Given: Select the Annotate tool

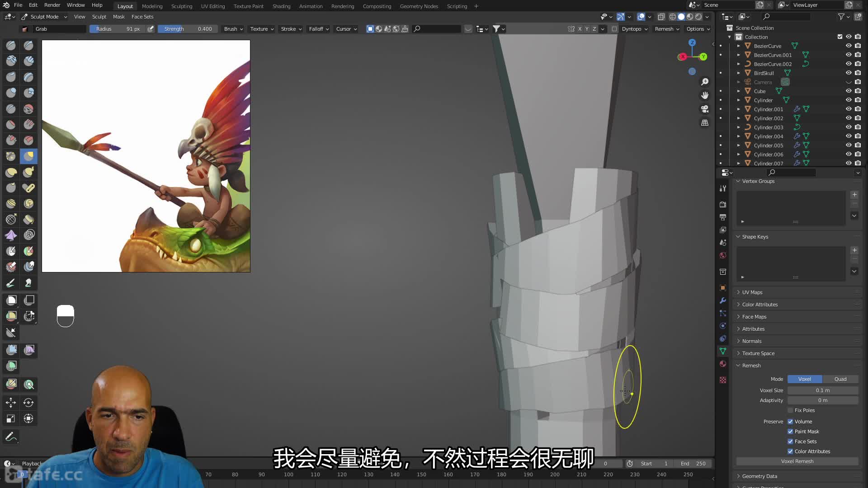Looking at the screenshot, I should point(11,437).
